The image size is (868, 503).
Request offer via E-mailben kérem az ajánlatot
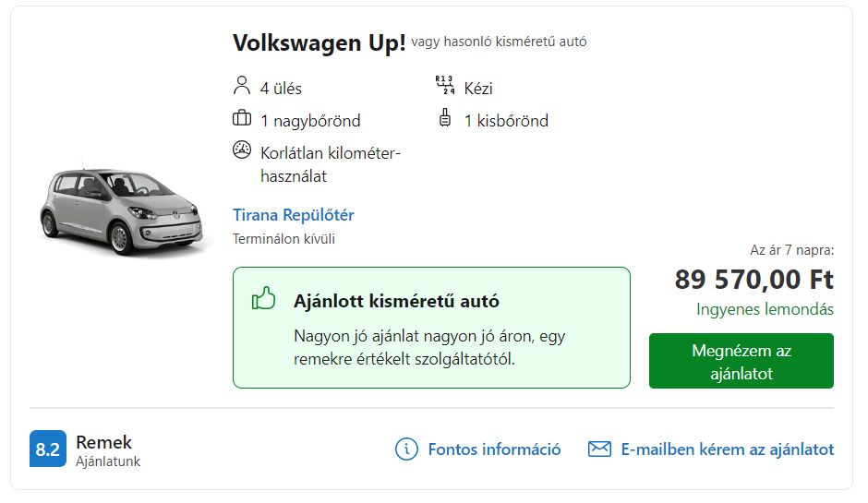point(728,449)
